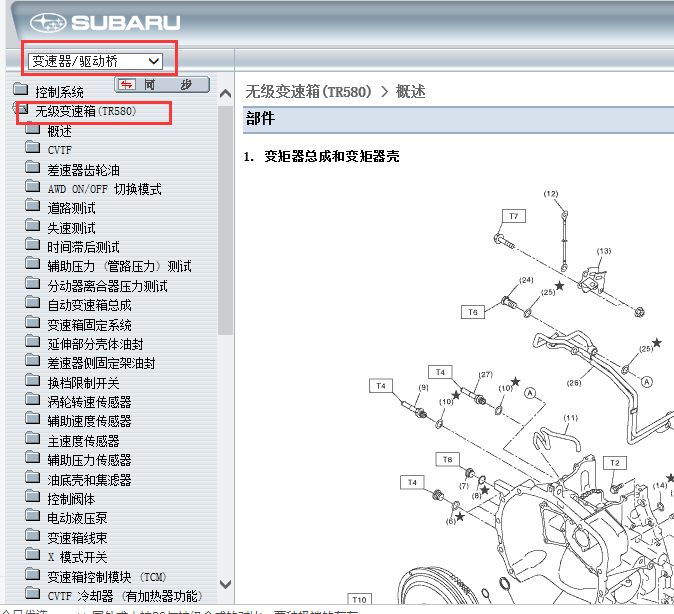Select 控制阀体 entry
674x614 pixels.
(71, 499)
